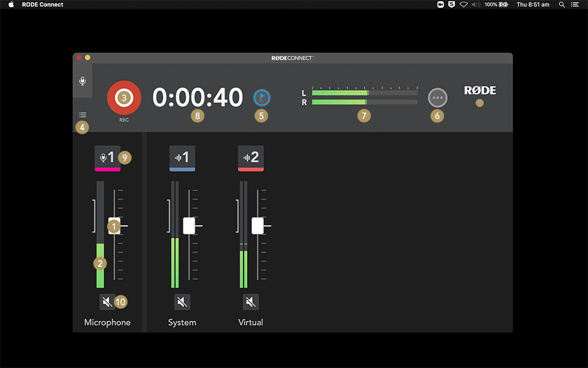Open Spotlight search in menu bar

(562, 5)
